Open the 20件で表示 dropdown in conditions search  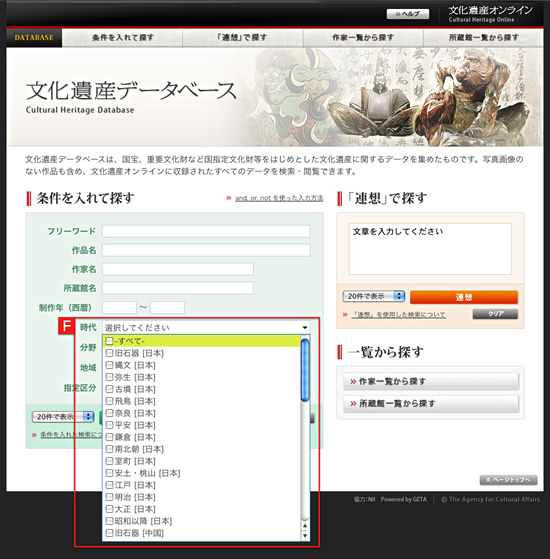point(63,416)
